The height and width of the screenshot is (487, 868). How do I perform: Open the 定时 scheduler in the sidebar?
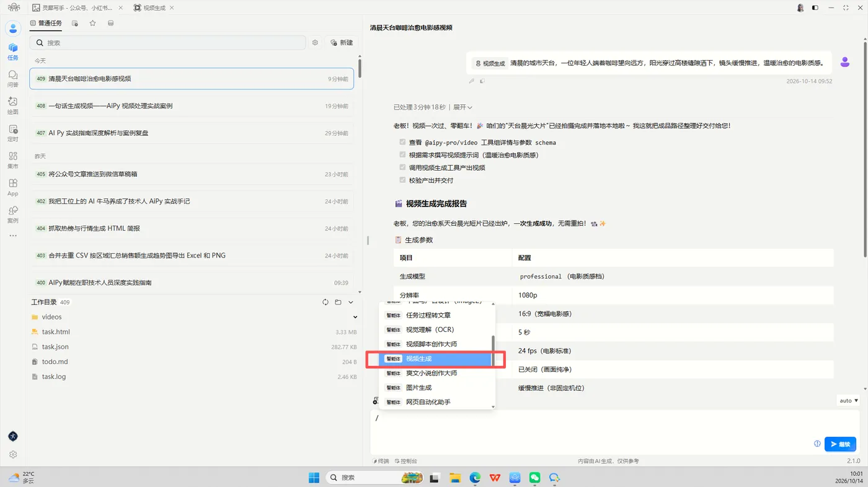point(13,133)
